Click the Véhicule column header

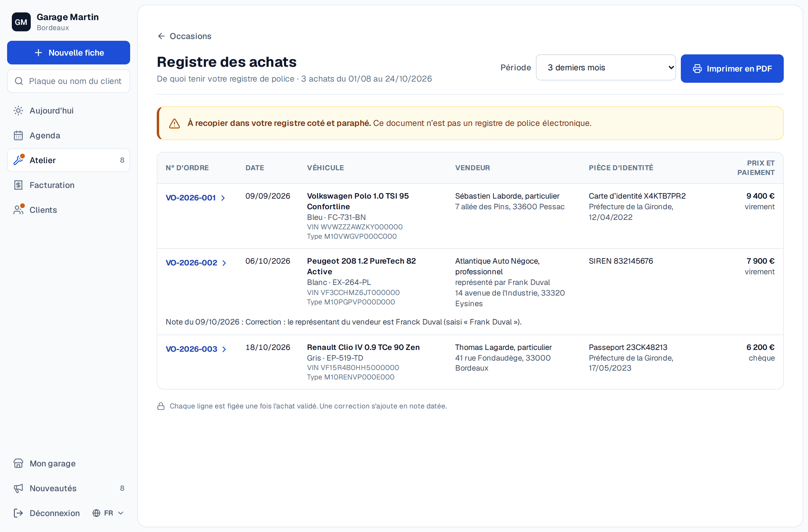pyautogui.click(x=325, y=168)
